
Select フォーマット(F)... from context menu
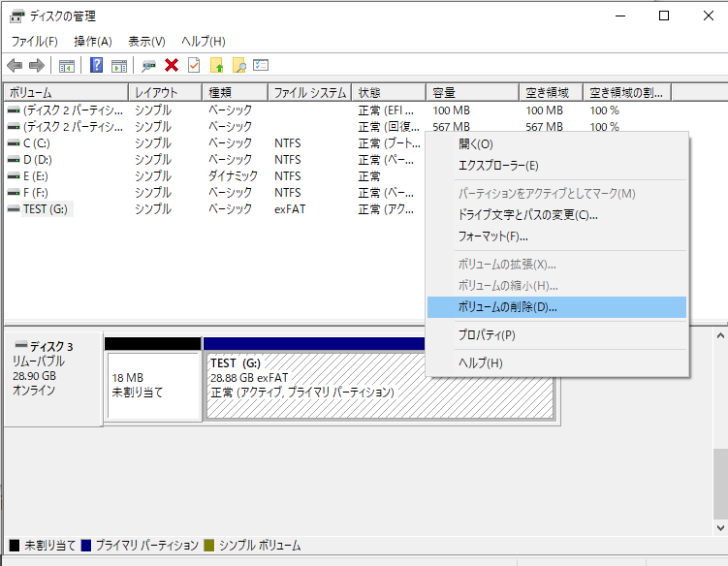pyautogui.click(x=556, y=236)
